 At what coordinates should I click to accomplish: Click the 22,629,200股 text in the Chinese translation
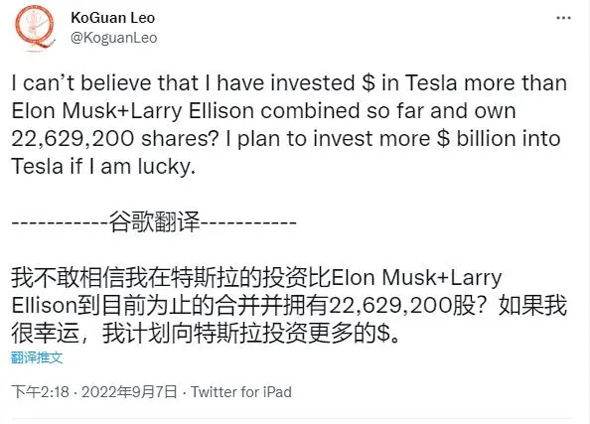point(402,306)
